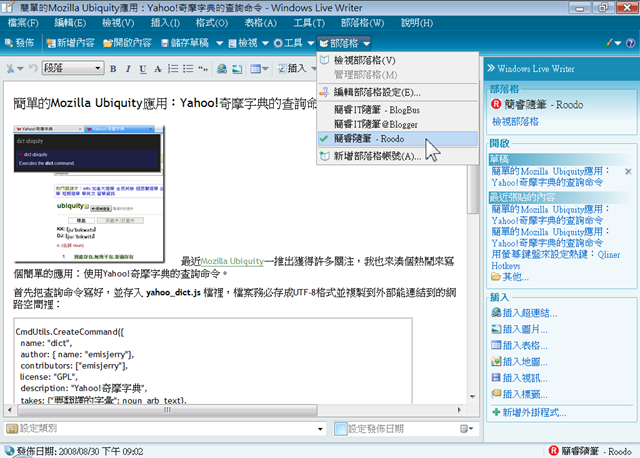Screen dimensions: 640x458
Task: Click 插入視訊... in sidebar
Action: (520, 378)
